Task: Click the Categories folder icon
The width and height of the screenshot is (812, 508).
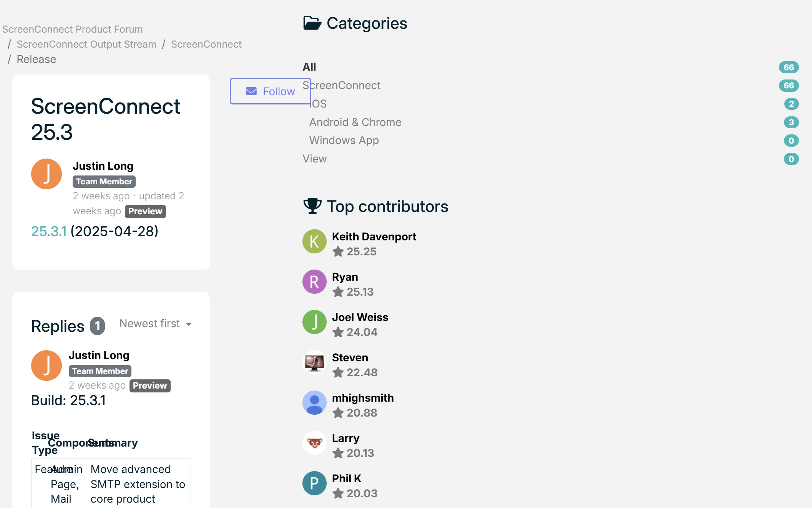Action: click(x=312, y=23)
